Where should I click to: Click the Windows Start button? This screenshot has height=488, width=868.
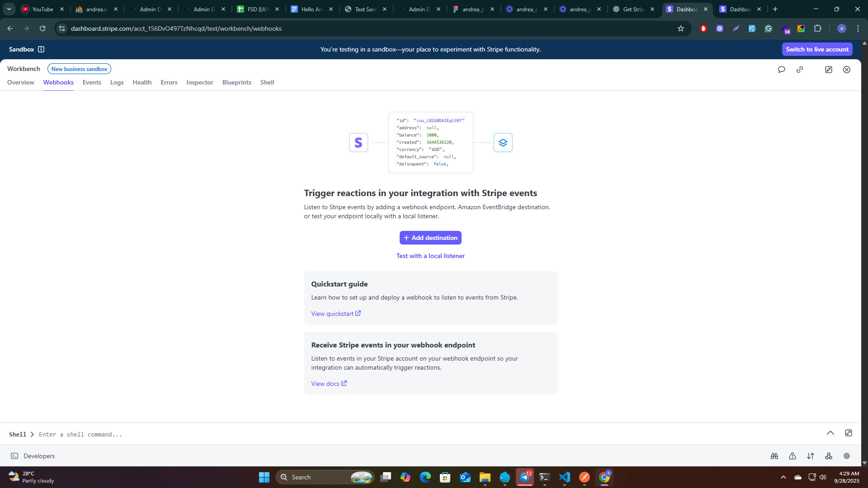(x=264, y=477)
